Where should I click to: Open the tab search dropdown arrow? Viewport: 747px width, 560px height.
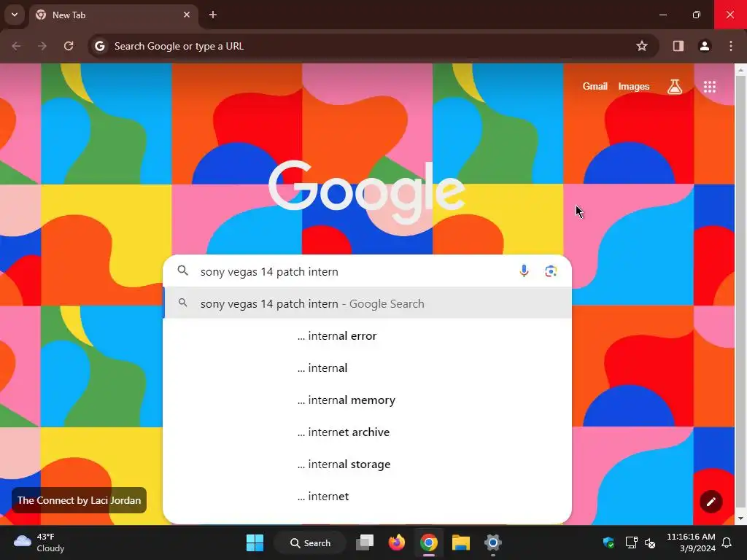(15, 15)
